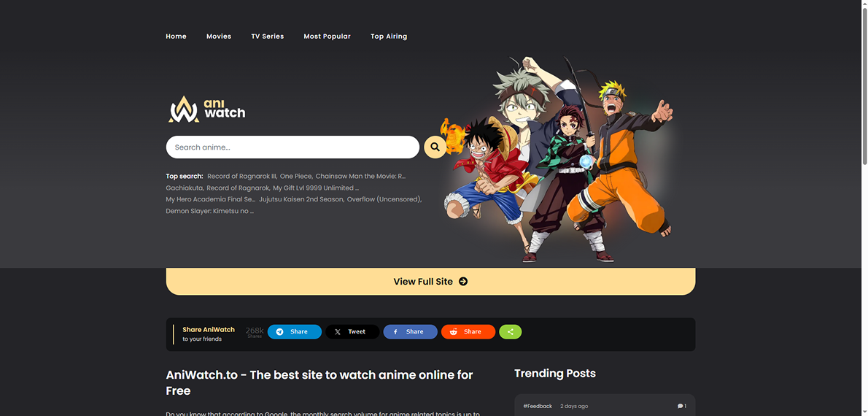Viewport: 868px width, 416px height.
Task: Share AniWatch via the blue Telegram button
Action: (x=295, y=332)
